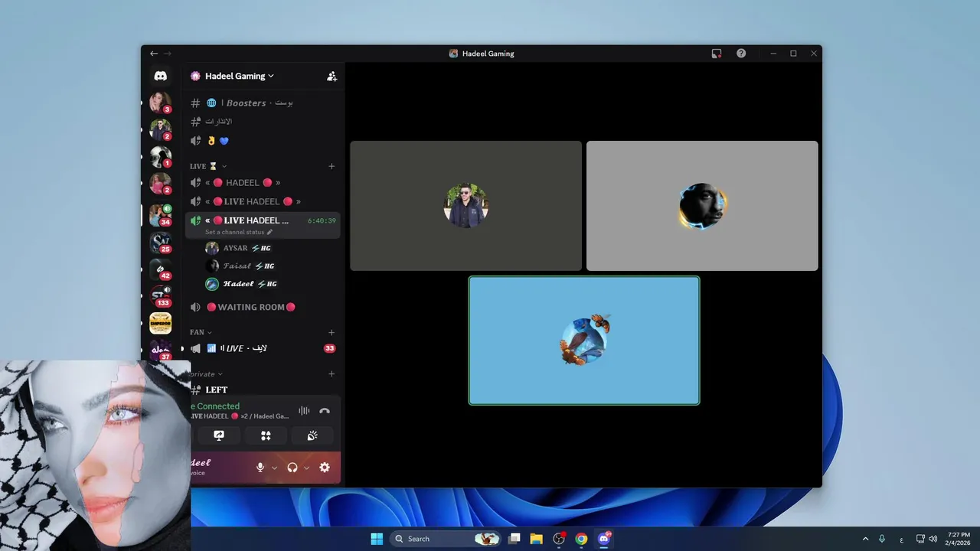
Task: Join second « LIVE HADEEL » voice channel
Action: 263,201
